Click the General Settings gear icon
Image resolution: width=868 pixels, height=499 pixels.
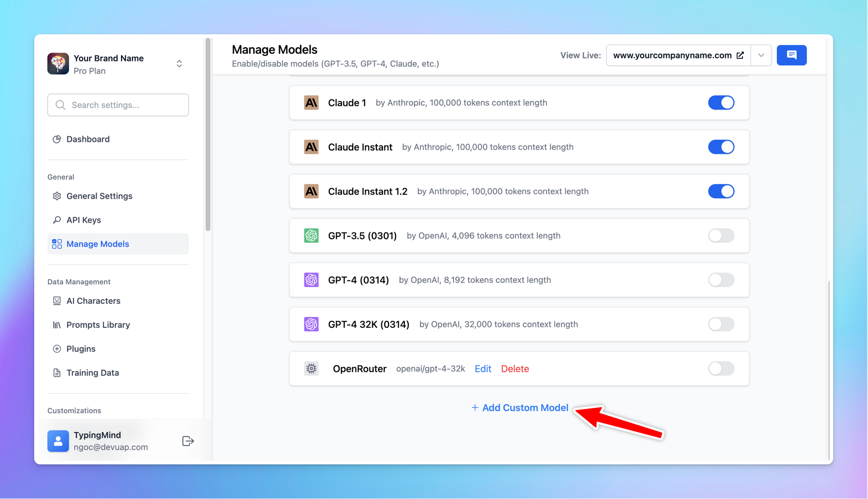57,196
